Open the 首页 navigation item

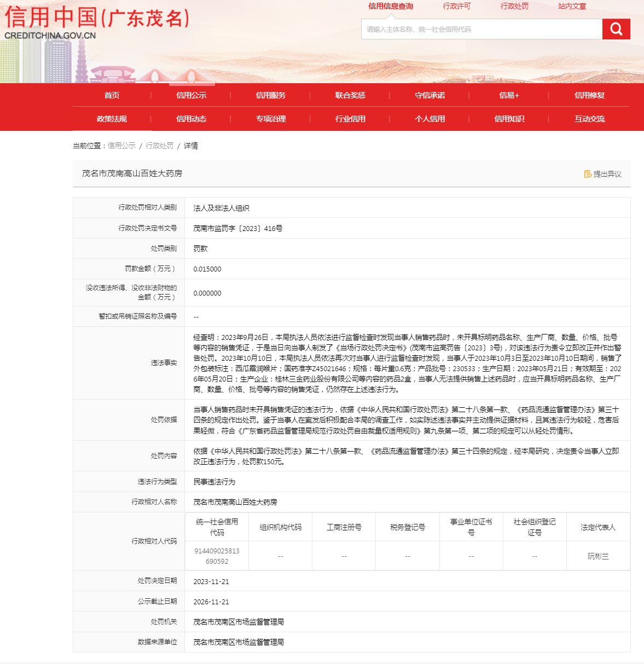click(x=112, y=95)
